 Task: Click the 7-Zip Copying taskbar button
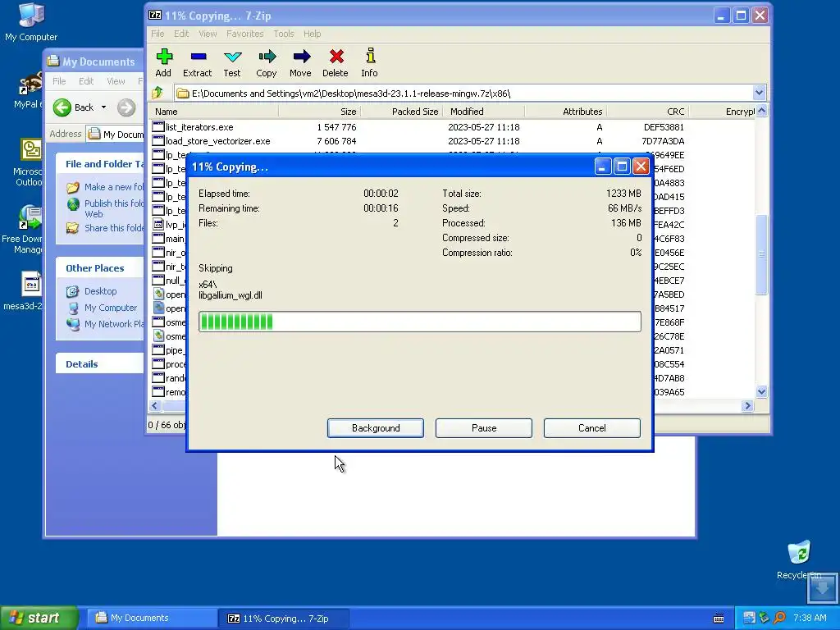point(284,619)
